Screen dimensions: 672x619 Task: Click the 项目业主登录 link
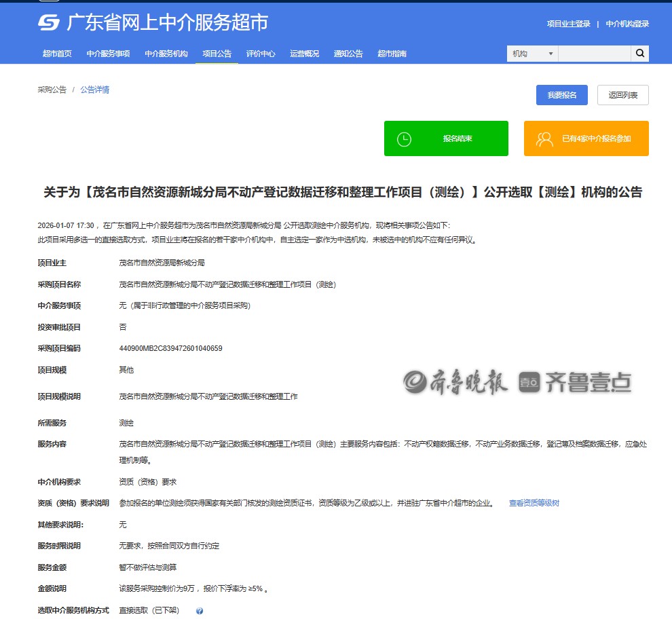568,24
